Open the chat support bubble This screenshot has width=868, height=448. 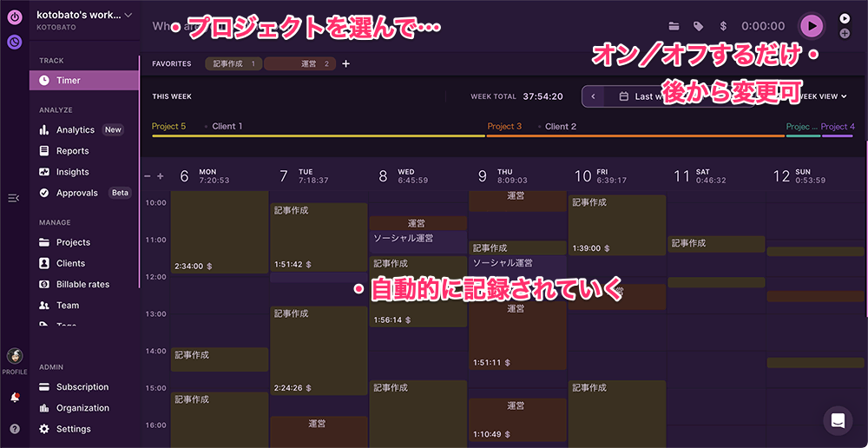[838, 421]
